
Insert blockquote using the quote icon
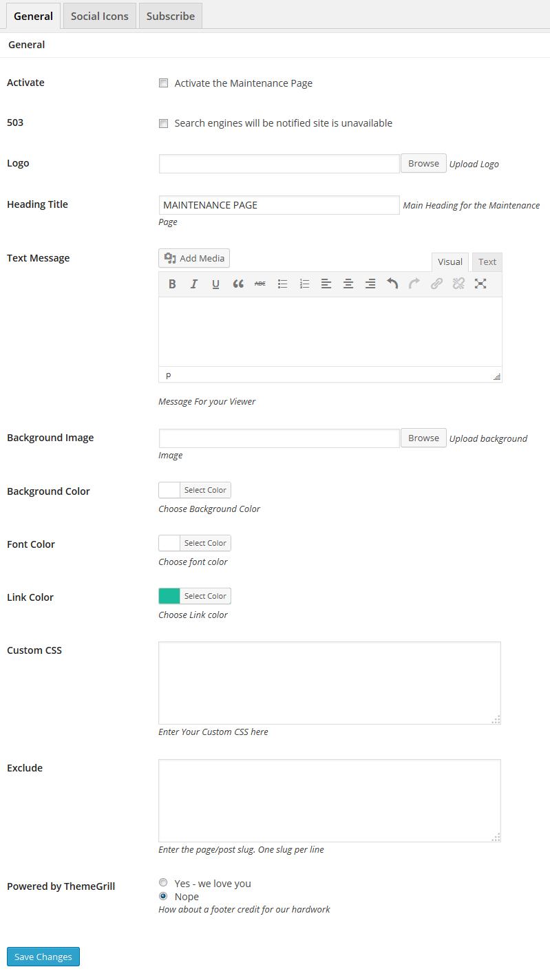[238, 284]
